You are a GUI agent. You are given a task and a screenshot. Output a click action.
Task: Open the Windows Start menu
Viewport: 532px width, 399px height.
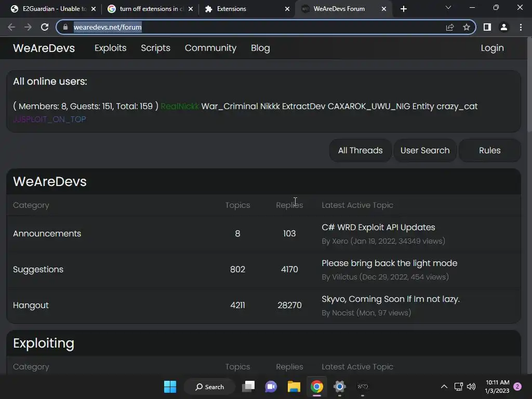(x=170, y=387)
